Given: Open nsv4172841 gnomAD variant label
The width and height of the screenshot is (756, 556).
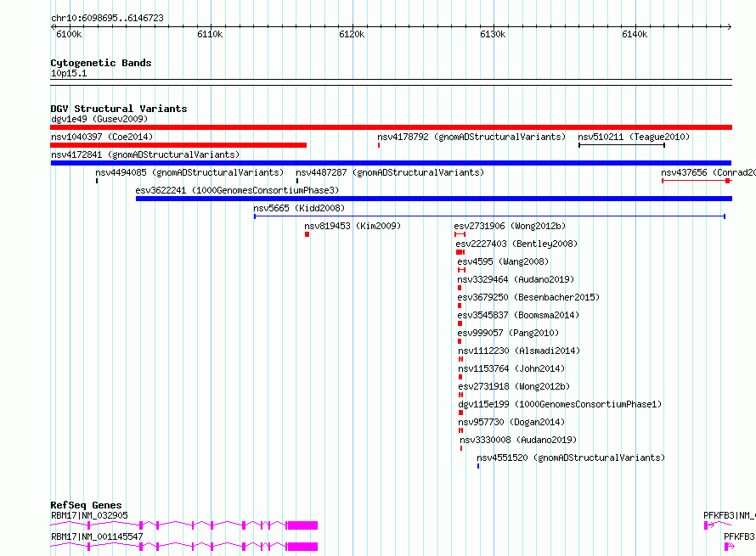Looking at the screenshot, I should pos(145,154).
